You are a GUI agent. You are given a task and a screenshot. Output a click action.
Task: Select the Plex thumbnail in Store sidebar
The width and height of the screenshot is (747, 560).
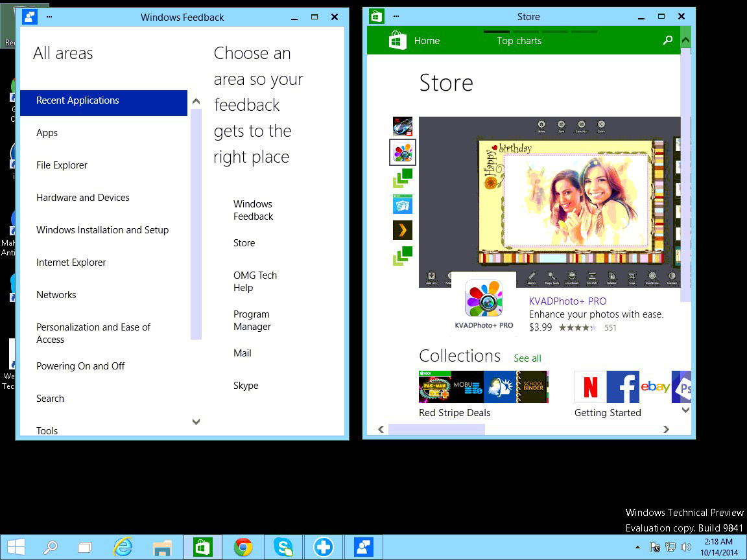403,230
